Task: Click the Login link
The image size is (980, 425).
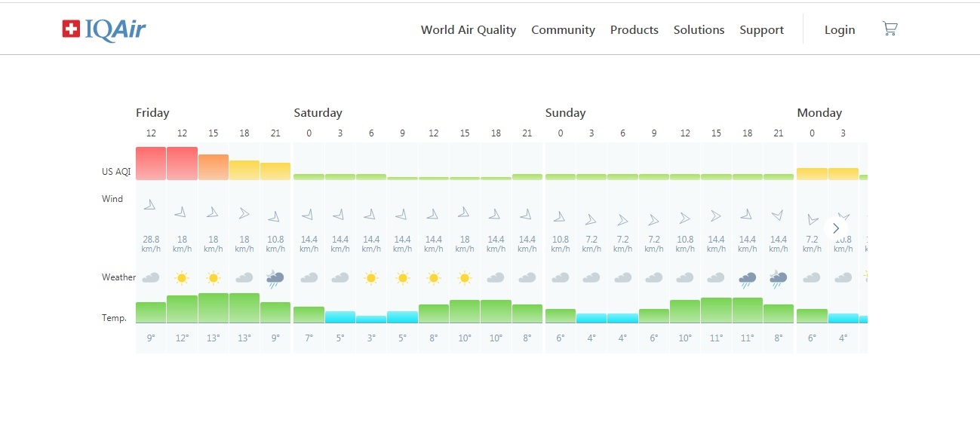Action: (839, 30)
